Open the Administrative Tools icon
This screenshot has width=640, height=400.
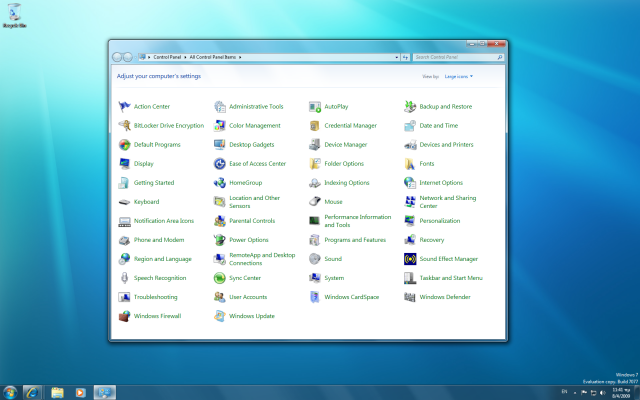pyautogui.click(x=220, y=107)
